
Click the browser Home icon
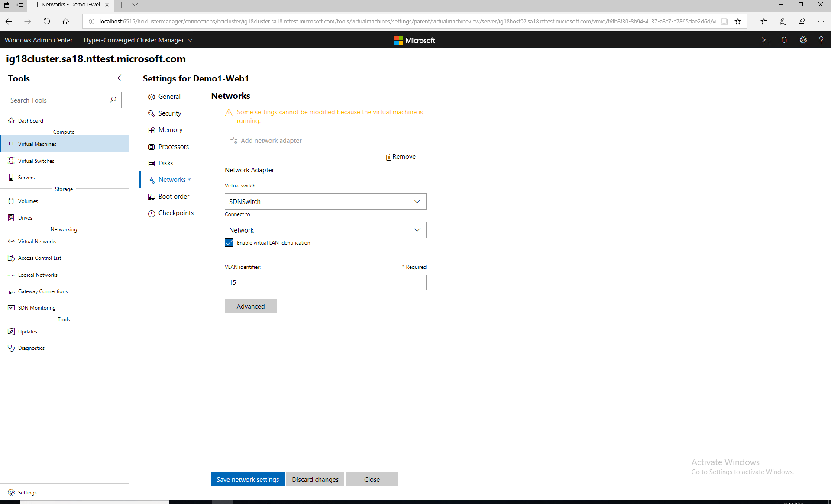coord(66,21)
